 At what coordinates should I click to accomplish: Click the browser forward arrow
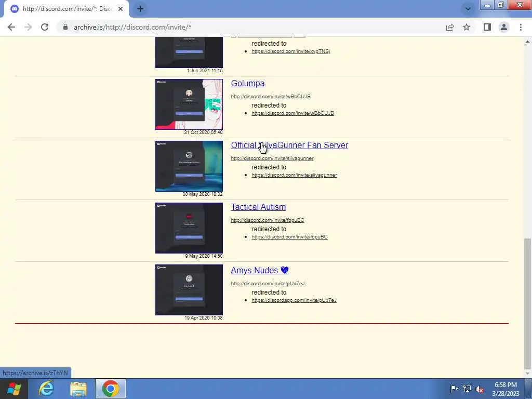pyautogui.click(x=28, y=27)
